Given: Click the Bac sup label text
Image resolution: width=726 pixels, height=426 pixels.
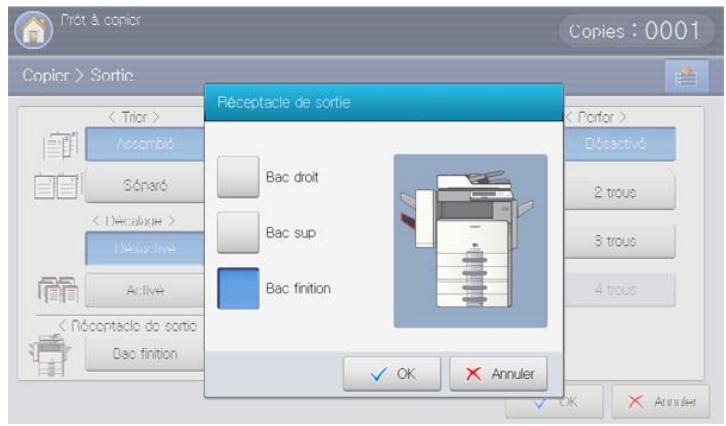Looking at the screenshot, I should [291, 232].
